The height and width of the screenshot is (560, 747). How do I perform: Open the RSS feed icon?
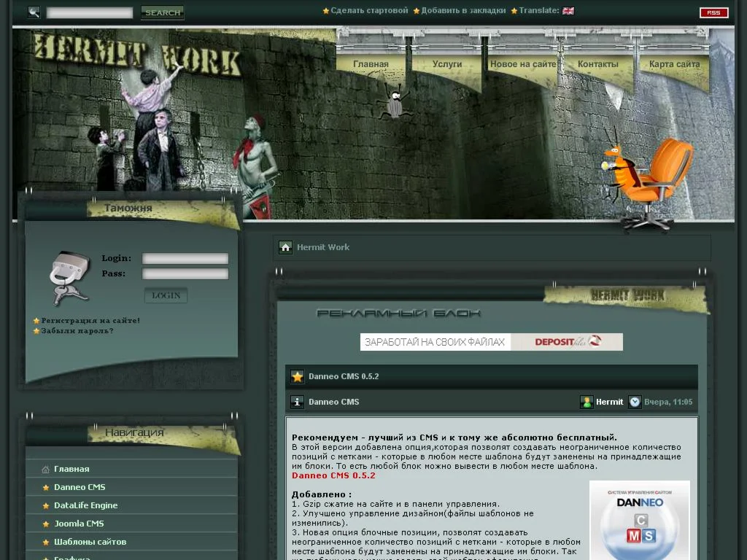713,12
